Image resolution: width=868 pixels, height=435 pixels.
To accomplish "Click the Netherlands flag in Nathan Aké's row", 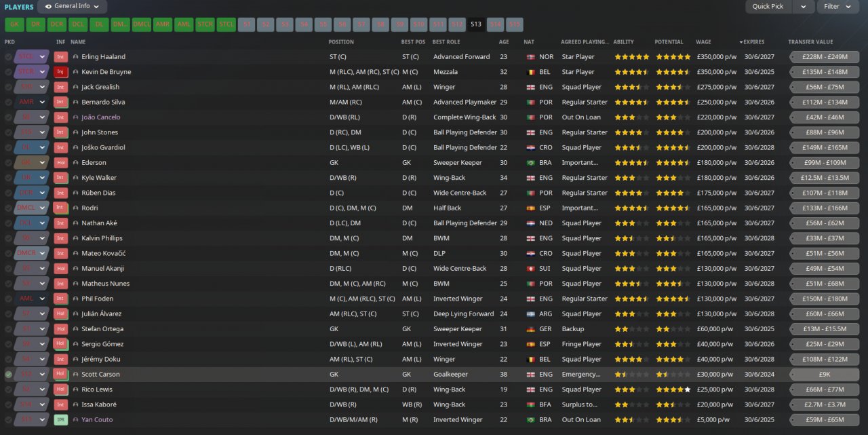I will click(530, 223).
